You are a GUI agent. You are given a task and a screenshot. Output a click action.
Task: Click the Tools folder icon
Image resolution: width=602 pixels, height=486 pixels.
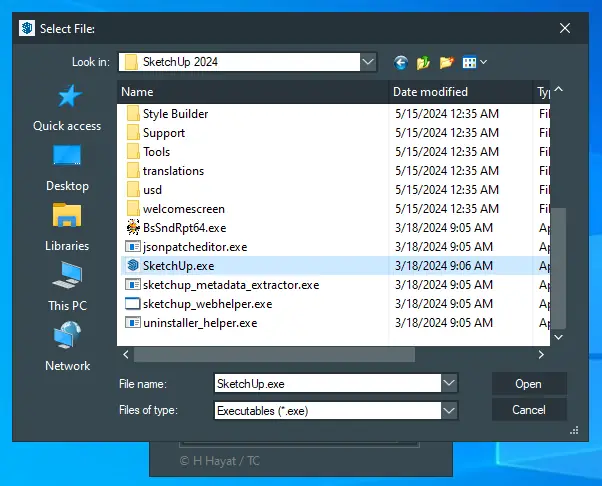click(133, 151)
